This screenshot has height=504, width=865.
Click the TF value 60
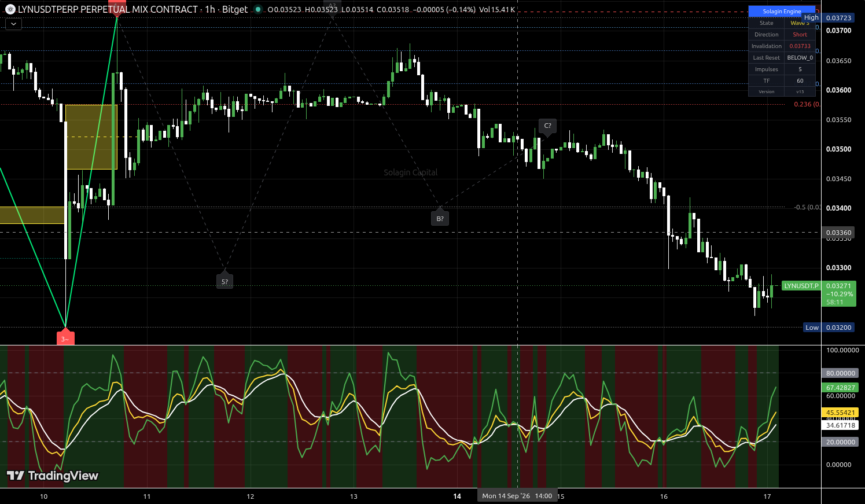pos(800,81)
